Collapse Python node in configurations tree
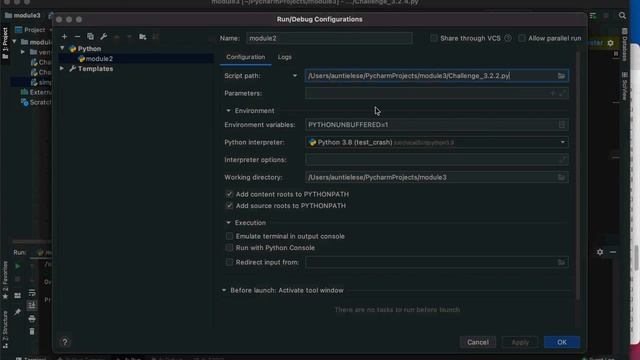The height and width of the screenshot is (360, 640). (x=62, y=48)
